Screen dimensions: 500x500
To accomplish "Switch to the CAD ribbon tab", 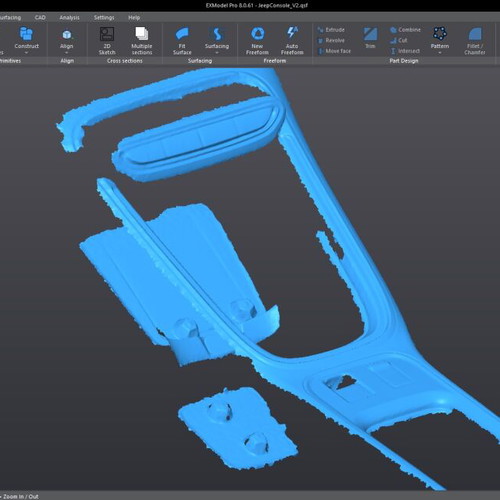I will [x=40, y=18].
